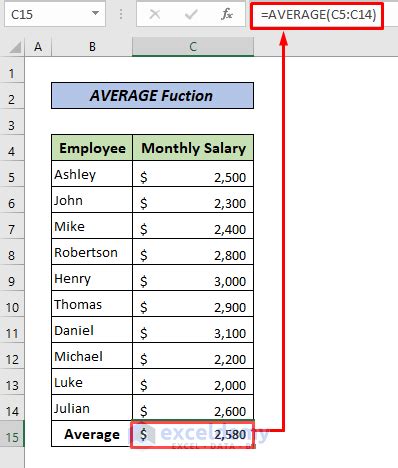Select the 'Mike' cell

click(92, 226)
